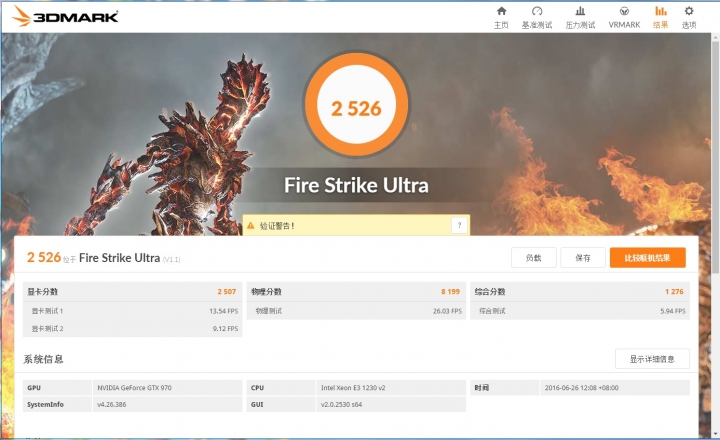Click the 显卡测试 2 row 9.12 FPS
The height and width of the screenshot is (440, 720).
tap(132, 328)
